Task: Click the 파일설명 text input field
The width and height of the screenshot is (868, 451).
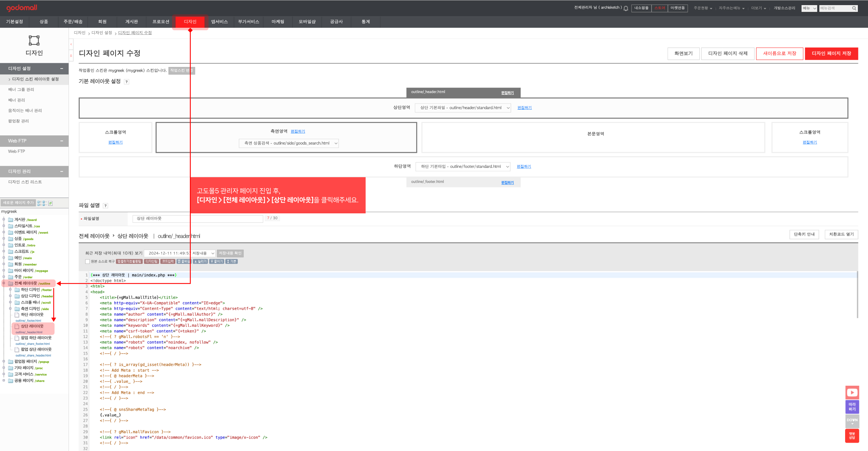Action: (x=198, y=219)
